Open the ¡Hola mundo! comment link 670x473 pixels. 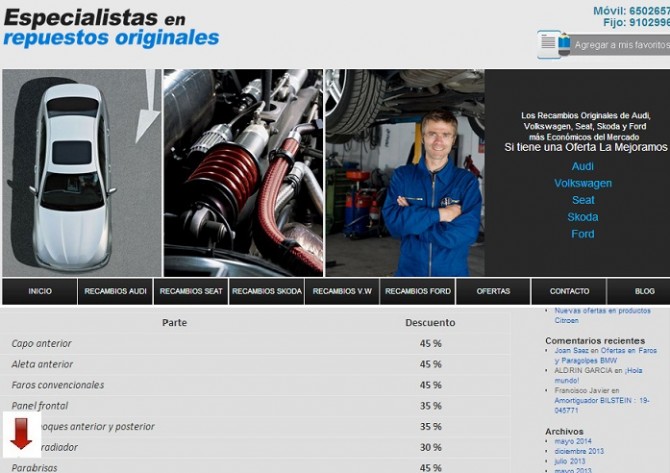coord(598,375)
